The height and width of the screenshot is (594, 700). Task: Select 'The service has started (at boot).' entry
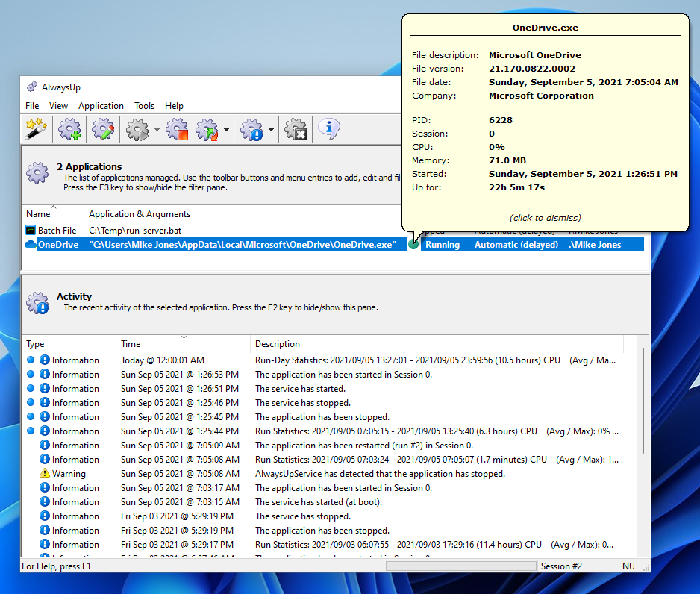click(x=319, y=502)
